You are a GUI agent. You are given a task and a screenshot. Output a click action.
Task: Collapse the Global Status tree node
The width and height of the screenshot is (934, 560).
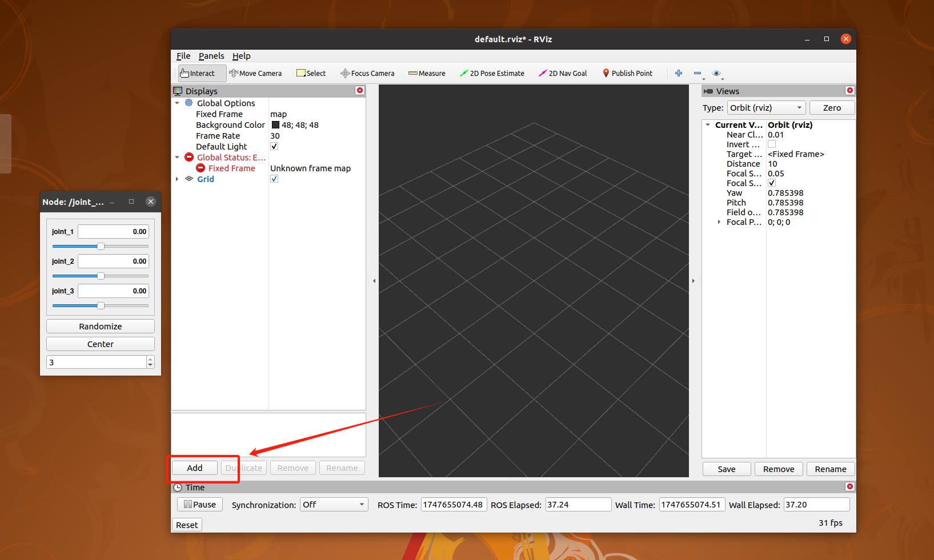click(x=177, y=157)
